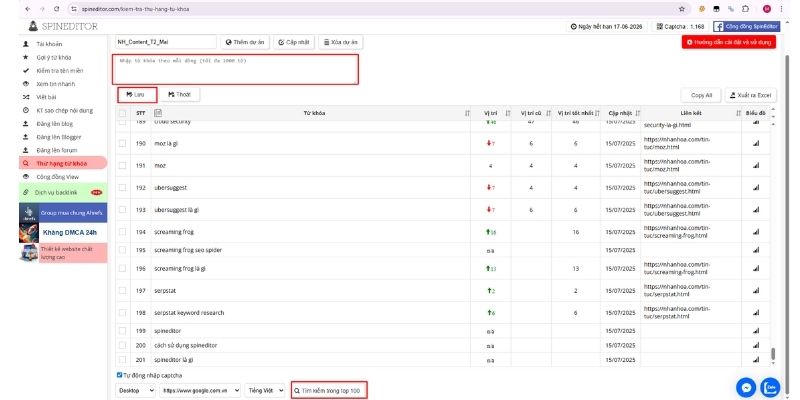
Task: Open Viết bài in the sidebar
Action: coord(45,97)
